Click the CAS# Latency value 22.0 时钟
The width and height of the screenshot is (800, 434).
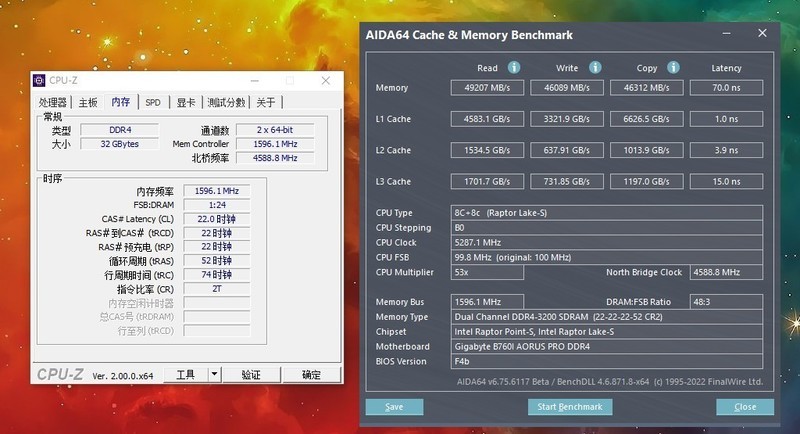(x=217, y=219)
